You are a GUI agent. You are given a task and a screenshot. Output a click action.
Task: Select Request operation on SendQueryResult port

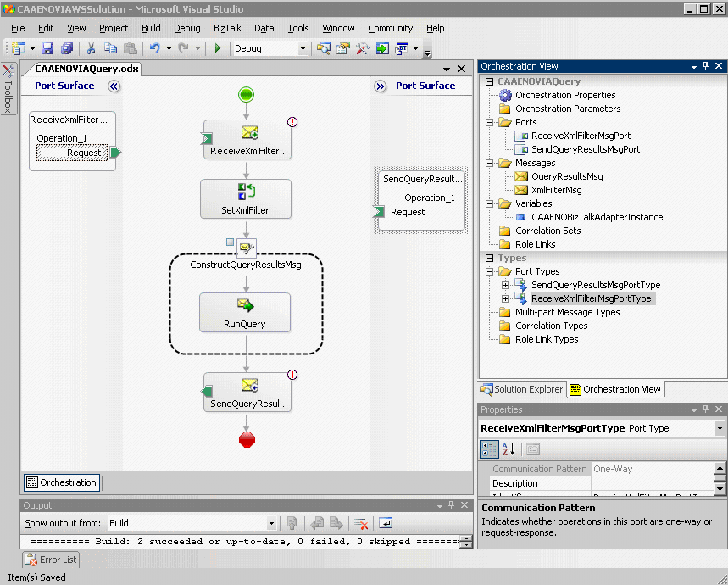pos(408,212)
